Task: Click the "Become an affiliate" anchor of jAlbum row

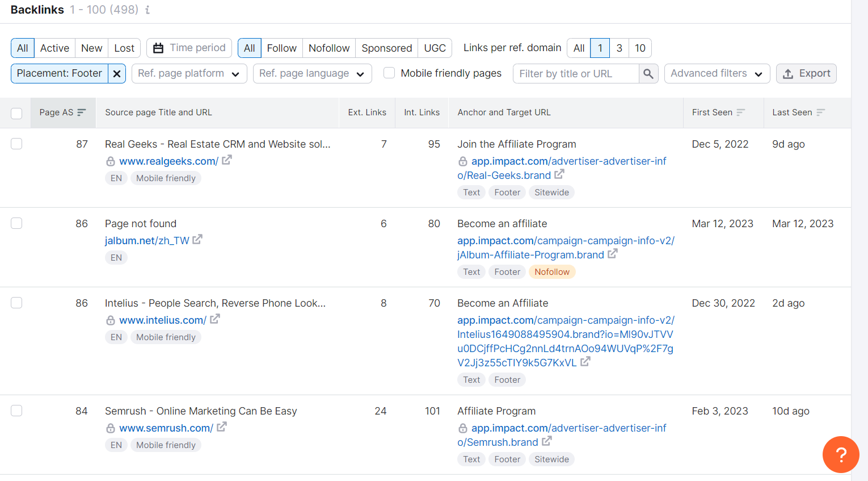Action: 502,224
